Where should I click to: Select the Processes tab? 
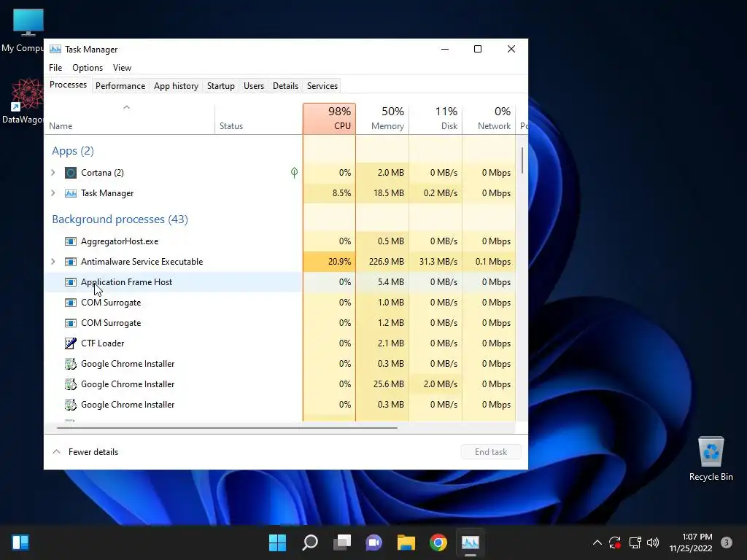[68, 85]
